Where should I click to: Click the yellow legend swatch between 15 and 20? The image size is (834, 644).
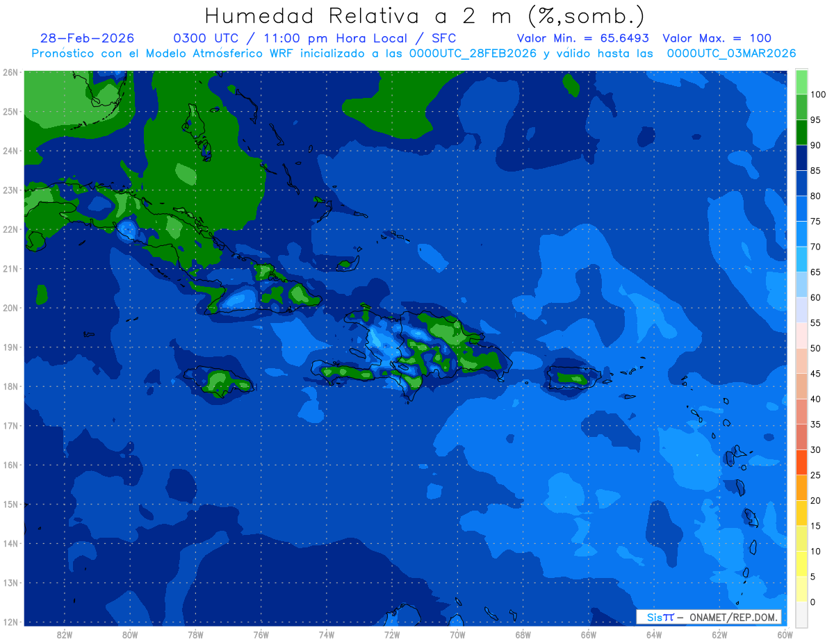pos(801,513)
